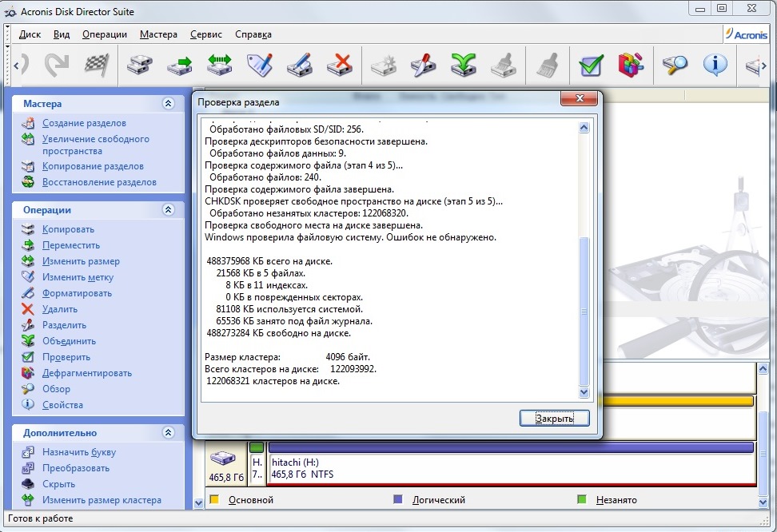Click the icon beside Дефрагментировать
This screenshot has width=777, height=532.
[x=28, y=373]
